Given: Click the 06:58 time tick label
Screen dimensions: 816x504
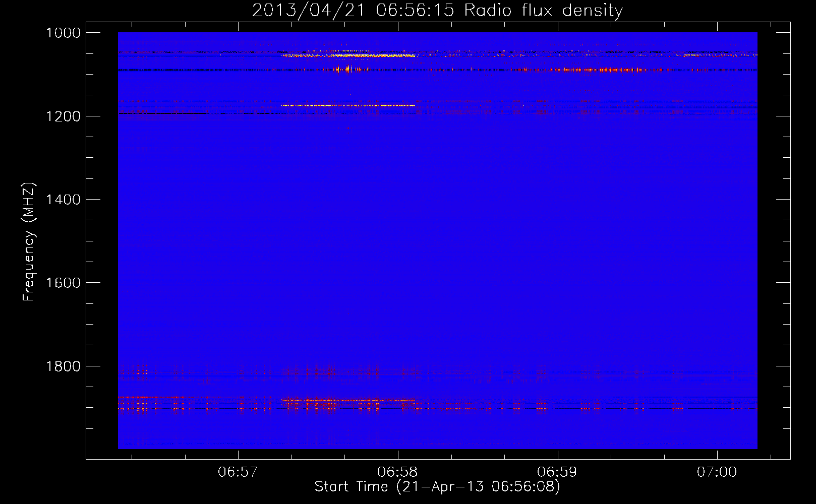Looking at the screenshot, I should (397, 472).
